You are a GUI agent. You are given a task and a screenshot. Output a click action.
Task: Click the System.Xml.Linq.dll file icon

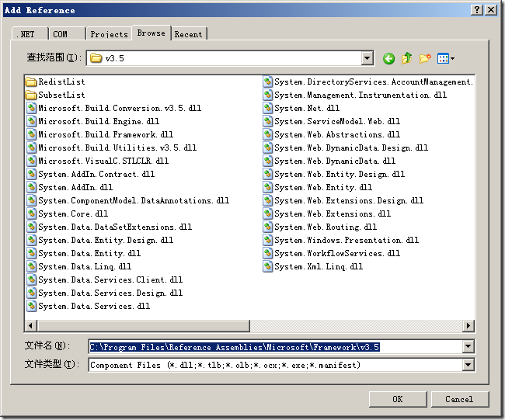coord(267,266)
